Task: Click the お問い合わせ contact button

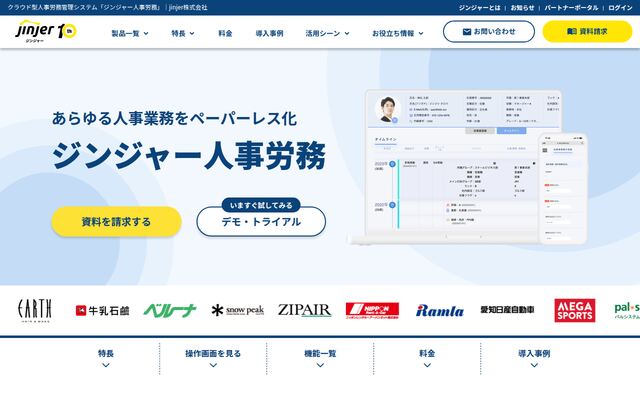Action: click(489, 31)
